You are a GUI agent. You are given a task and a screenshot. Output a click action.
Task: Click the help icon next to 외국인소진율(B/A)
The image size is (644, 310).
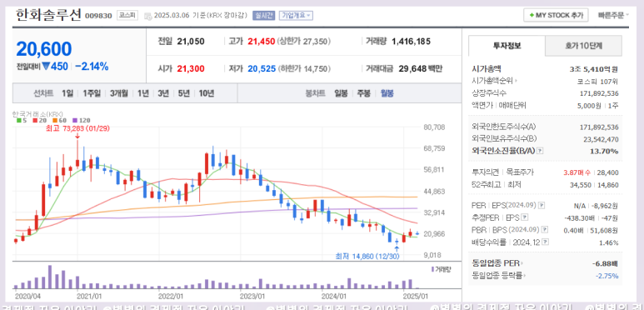point(540,151)
